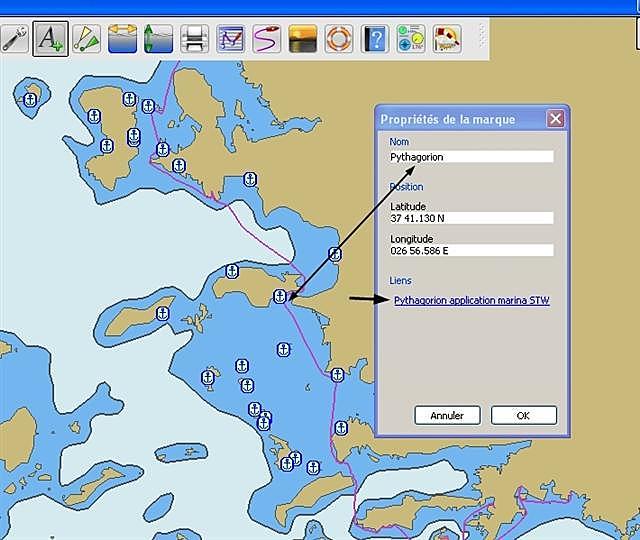Click the Longitude label
Screen dimensions: 640x540
point(411,239)
